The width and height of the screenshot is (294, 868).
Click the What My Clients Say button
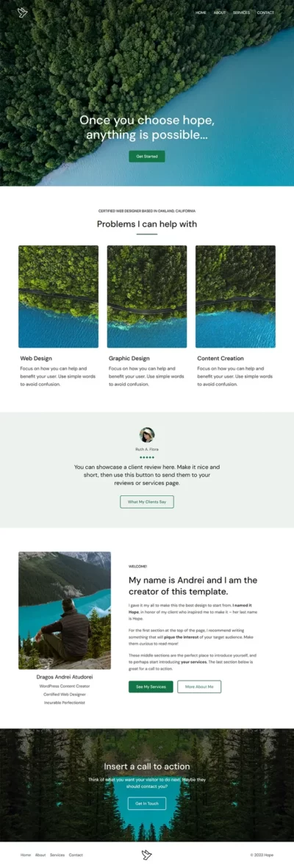click(x=147, y=501)
